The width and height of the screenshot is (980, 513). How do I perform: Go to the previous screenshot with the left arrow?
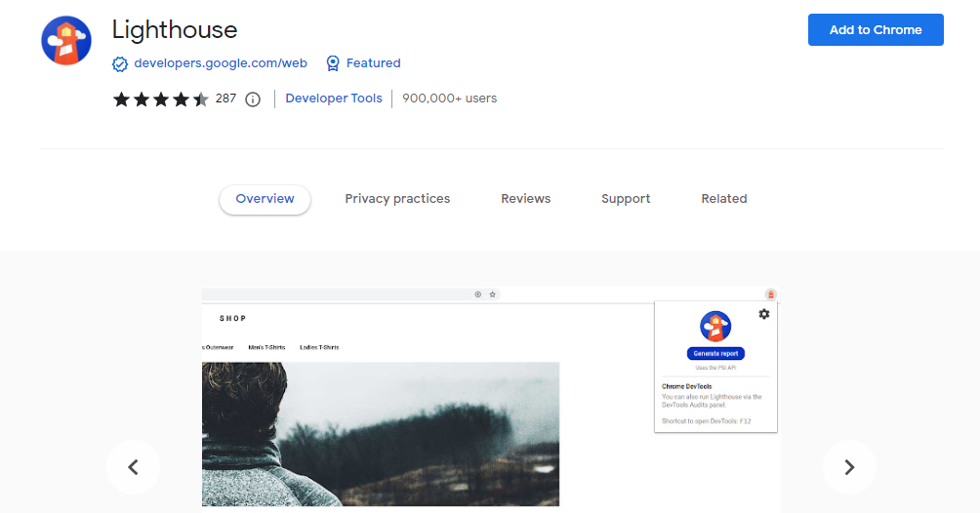click(x=134, y=467)
